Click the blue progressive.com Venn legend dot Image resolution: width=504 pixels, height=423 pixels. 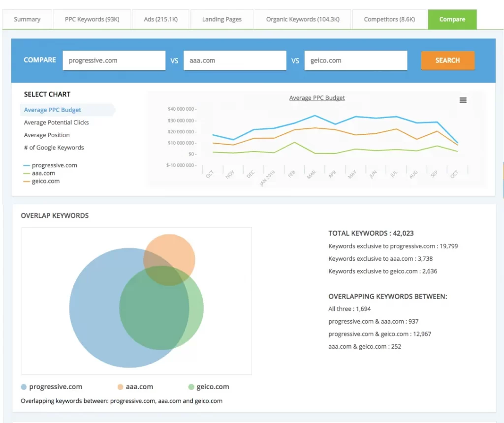24,387
